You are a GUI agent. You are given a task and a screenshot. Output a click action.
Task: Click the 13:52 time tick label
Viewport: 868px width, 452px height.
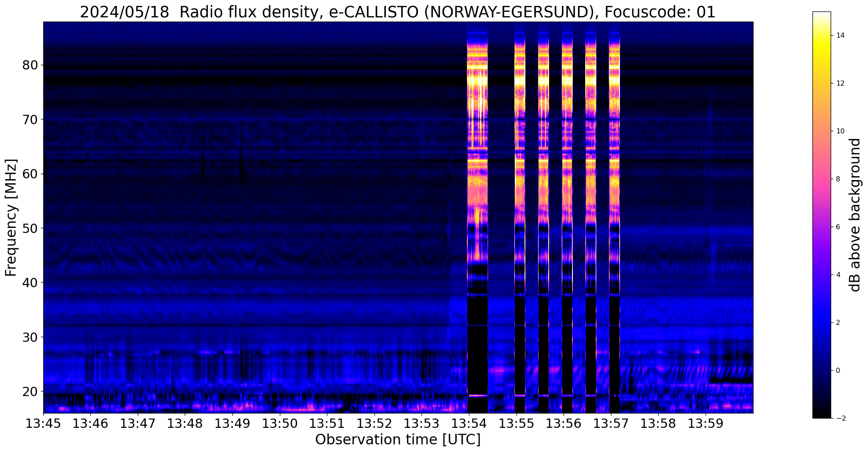[374, 424]
